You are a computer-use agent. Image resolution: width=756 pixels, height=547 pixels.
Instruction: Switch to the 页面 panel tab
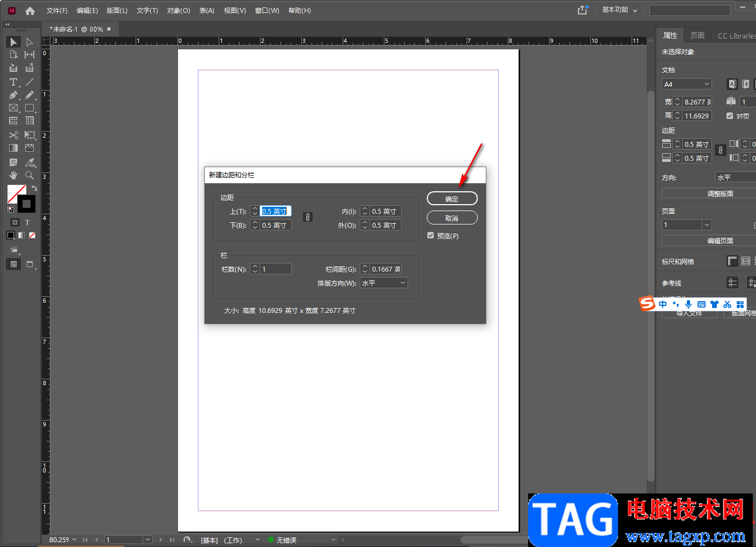point(698,35)
